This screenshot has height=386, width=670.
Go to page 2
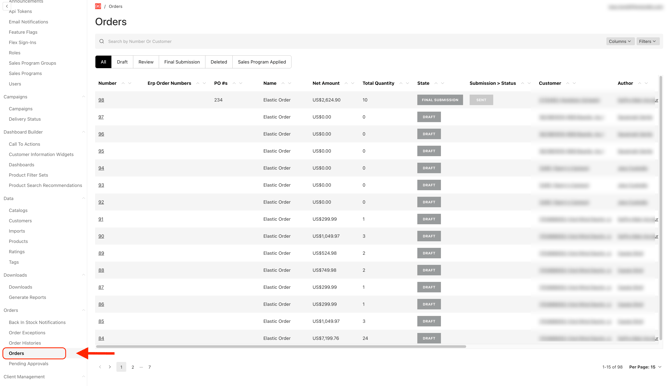point(133,367)
